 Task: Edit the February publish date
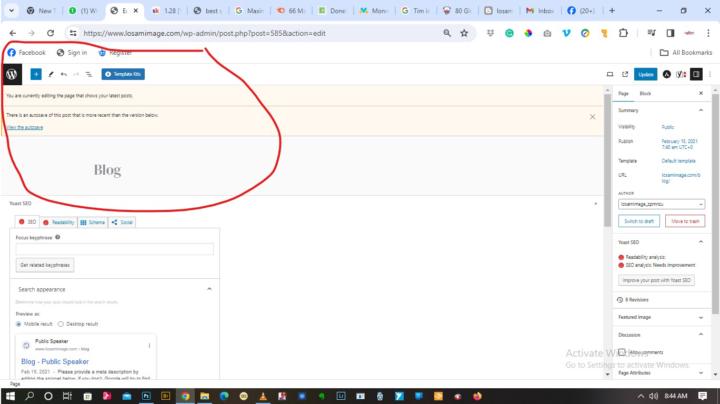(679, 144)
